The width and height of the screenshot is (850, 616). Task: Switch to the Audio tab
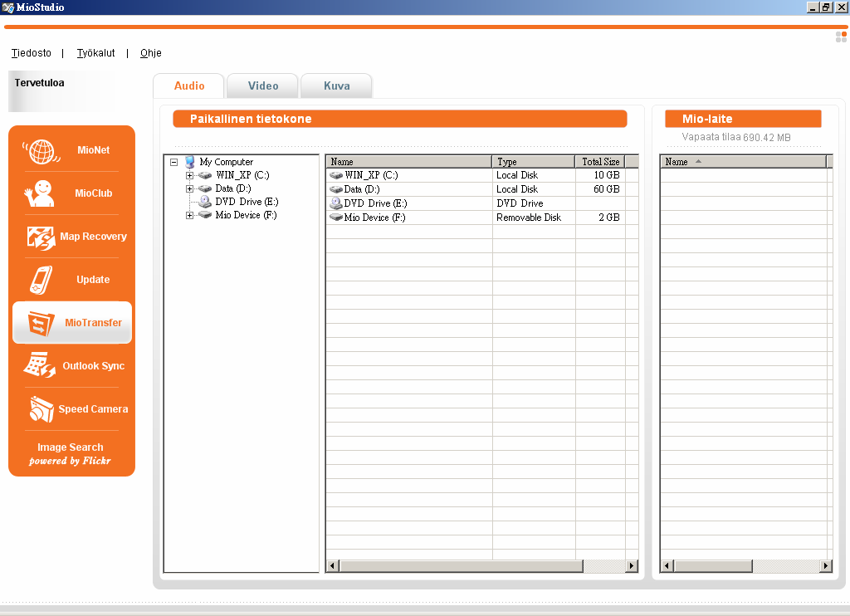[x=188, y=86]
